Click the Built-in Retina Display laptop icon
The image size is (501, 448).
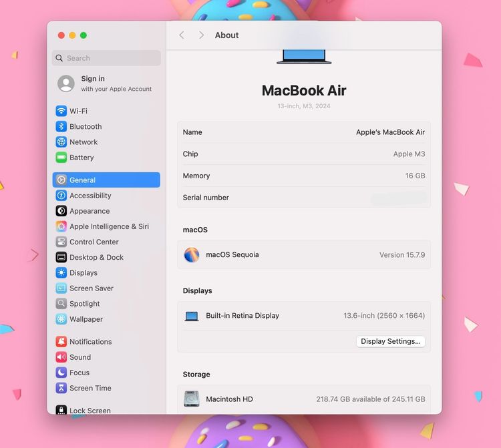pos(192,316)
